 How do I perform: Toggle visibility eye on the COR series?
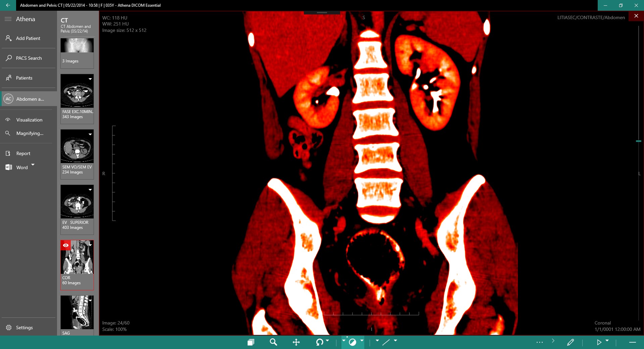click(66, 245)
